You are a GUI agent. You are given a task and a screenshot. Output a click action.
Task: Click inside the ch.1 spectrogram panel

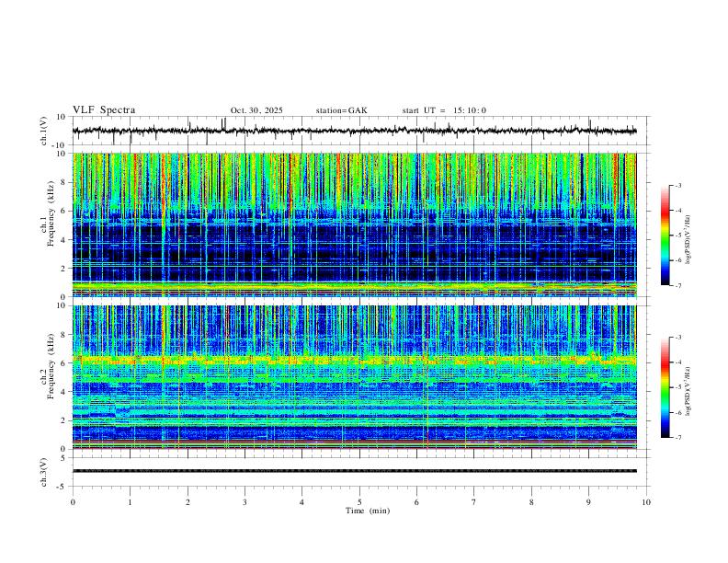point(354,224)
